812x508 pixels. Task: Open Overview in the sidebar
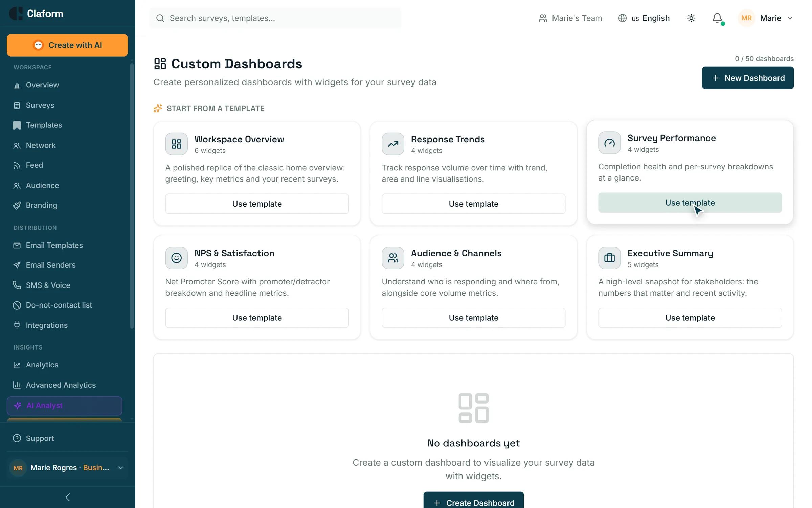64,85
